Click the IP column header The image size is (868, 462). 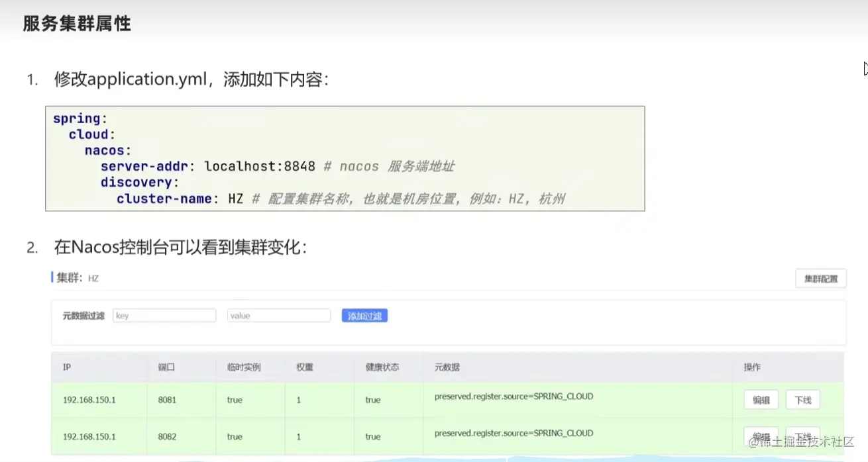point(67,367)
